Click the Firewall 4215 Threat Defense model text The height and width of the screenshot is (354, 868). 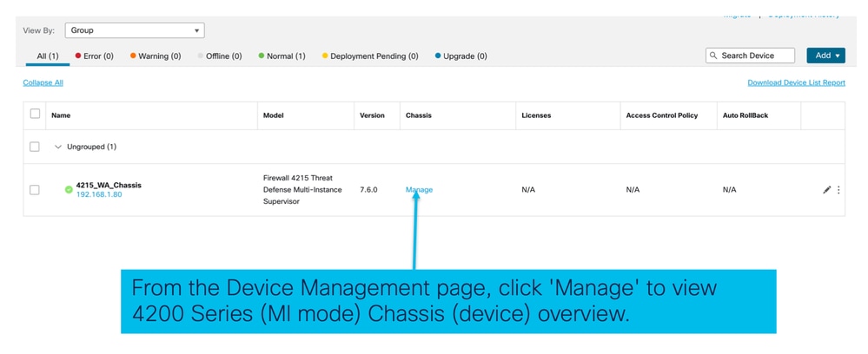[302, 190]
